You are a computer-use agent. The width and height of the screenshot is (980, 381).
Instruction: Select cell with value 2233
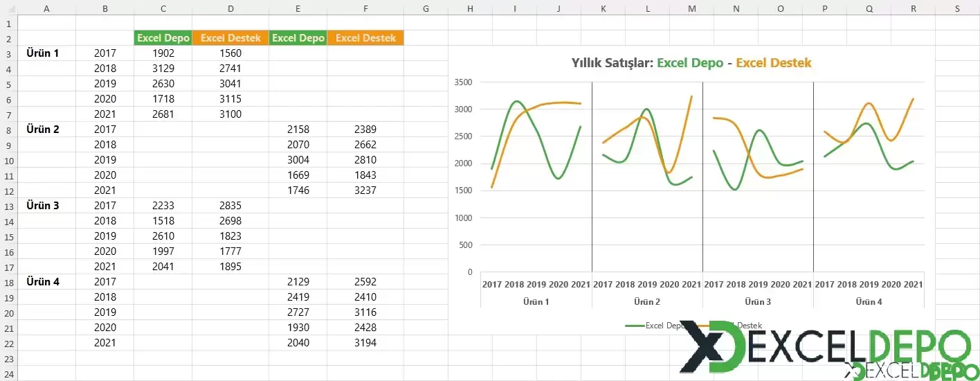point(163,206)
